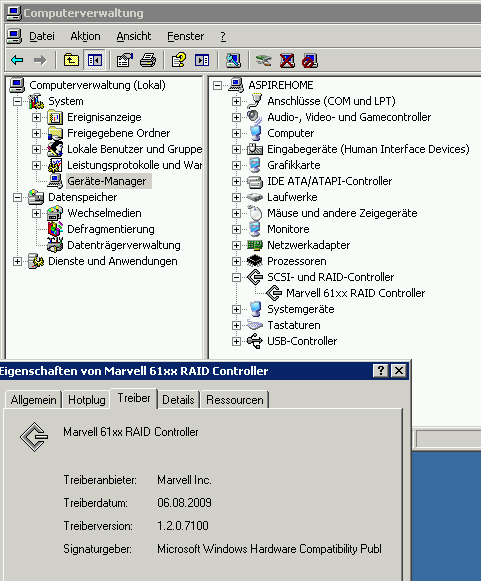Open the Ansicht menu

point(134,36)
